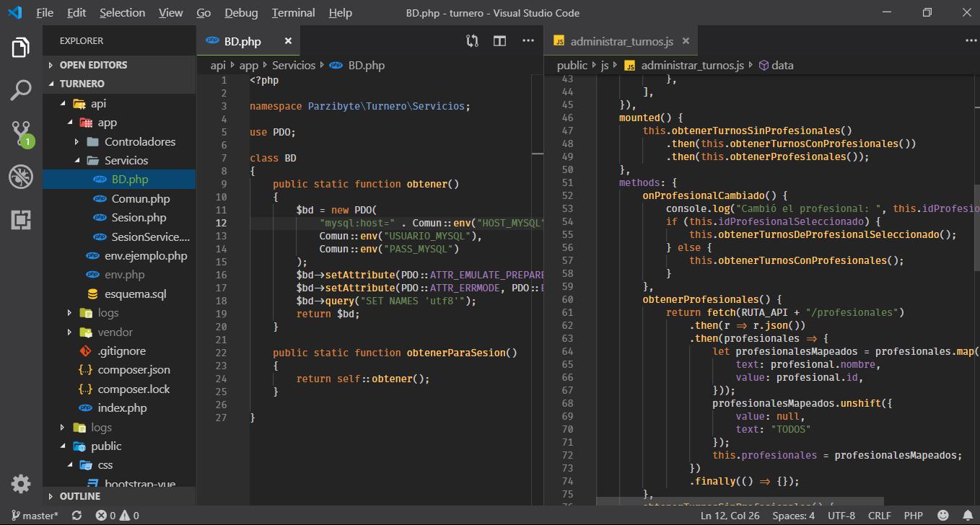Open File menu

click(44, 12)
